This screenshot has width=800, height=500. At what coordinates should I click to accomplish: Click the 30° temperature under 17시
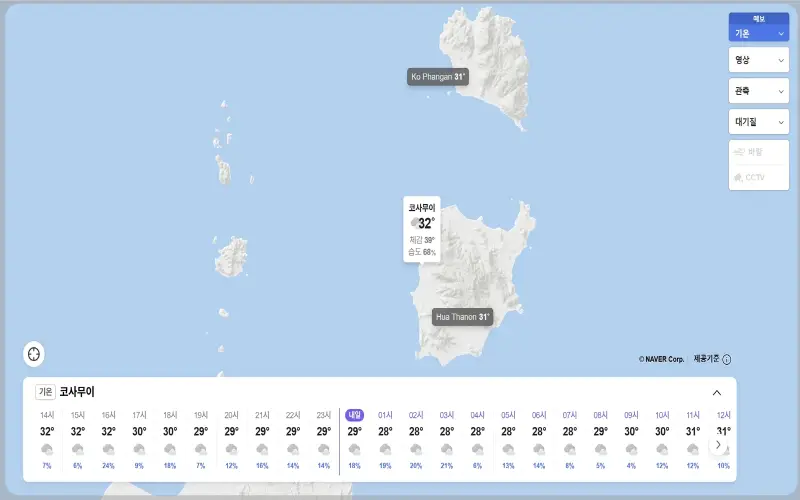click(139, 432)
